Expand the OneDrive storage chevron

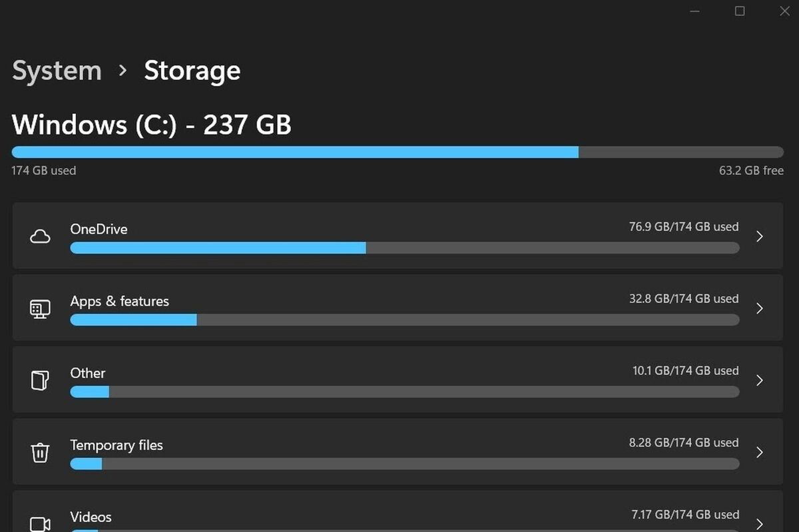tap(760, 236)
